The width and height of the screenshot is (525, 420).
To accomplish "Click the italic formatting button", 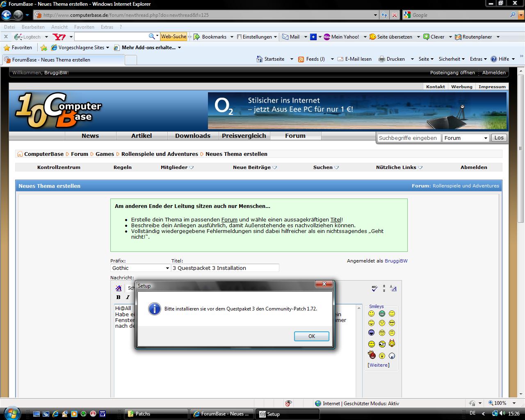I will pyautogui.click(x=128, y=297).
